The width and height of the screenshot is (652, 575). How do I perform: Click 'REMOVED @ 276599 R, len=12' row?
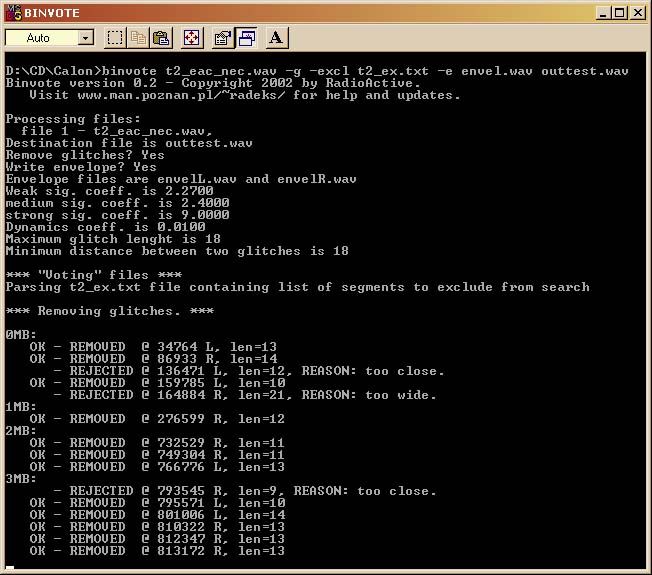pos(157,419)
